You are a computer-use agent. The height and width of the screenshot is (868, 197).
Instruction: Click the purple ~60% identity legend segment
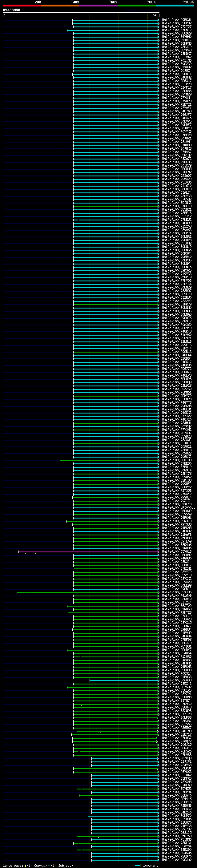(99, 6)
